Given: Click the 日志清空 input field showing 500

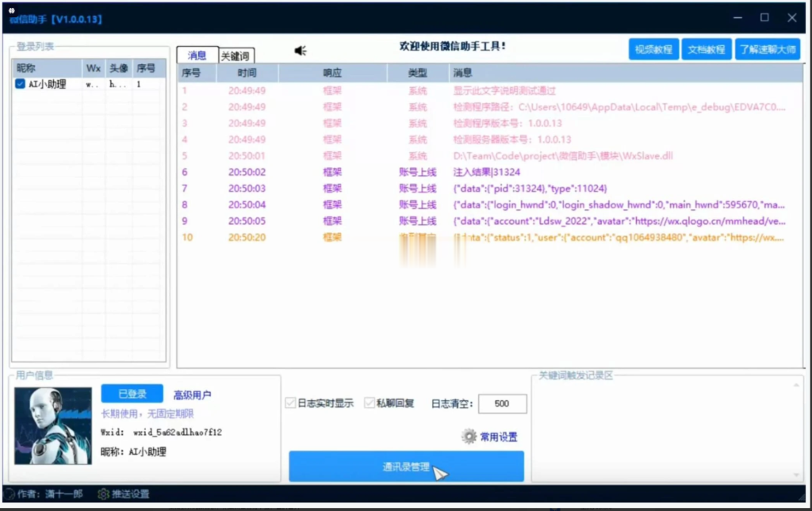Looking at the screenshot, I should [x=502, y=403].
